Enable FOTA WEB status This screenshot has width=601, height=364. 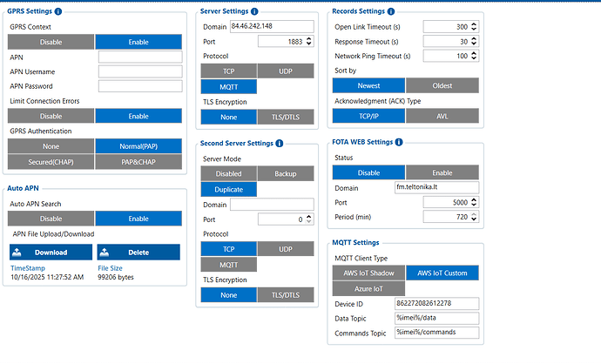443,172
